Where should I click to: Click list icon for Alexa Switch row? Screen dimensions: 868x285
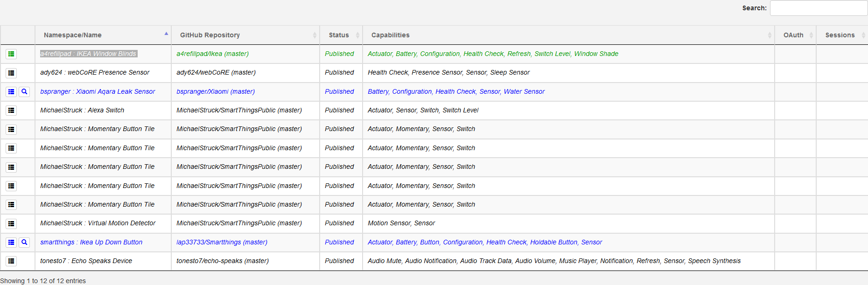[11, 111]
